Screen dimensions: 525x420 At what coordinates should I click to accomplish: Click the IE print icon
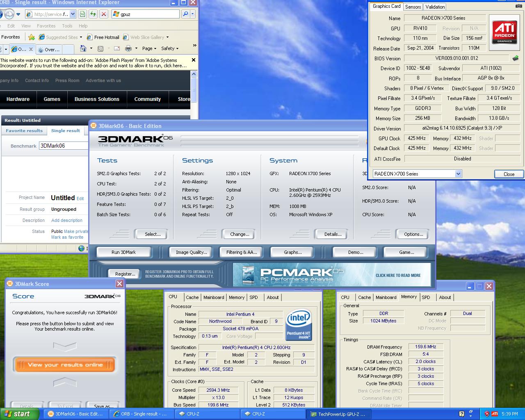[x=128, y=48]
